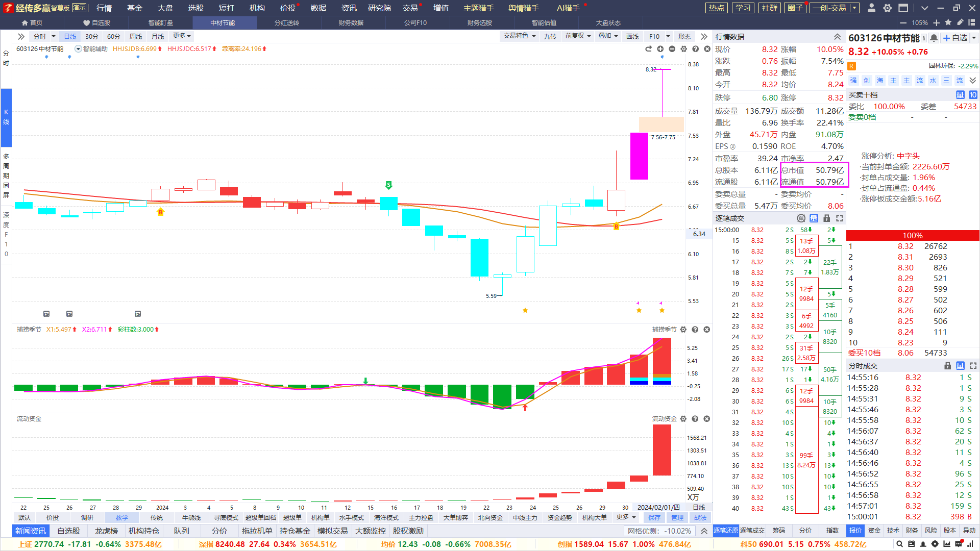Screen dimensions: 980x551
Task: Switch to 周线 period
Action: [x=136, y=36]
